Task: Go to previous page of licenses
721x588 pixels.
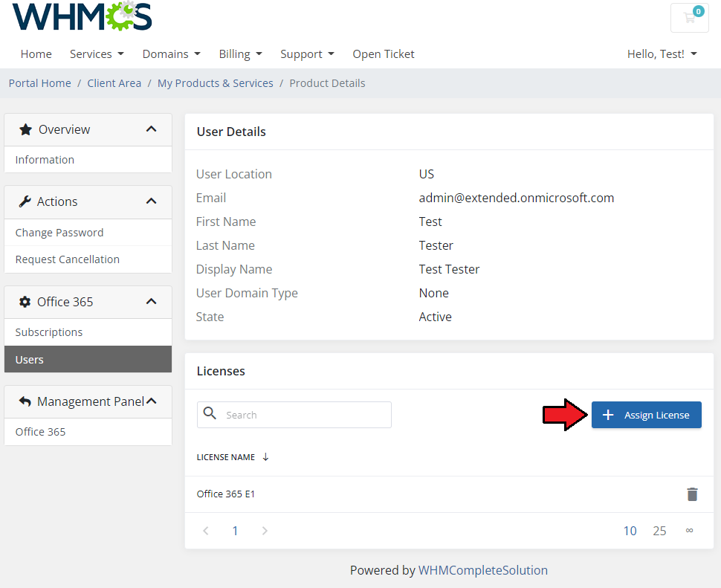Action: coord(206,531)
